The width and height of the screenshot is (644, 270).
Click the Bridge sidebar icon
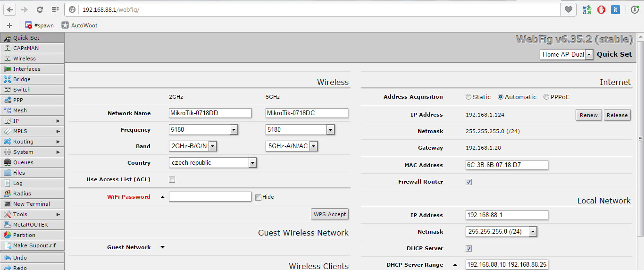(x=7, y=79)
